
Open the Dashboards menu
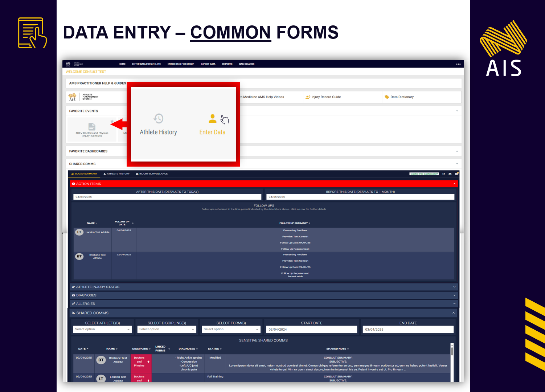click(x=247, y=64)
